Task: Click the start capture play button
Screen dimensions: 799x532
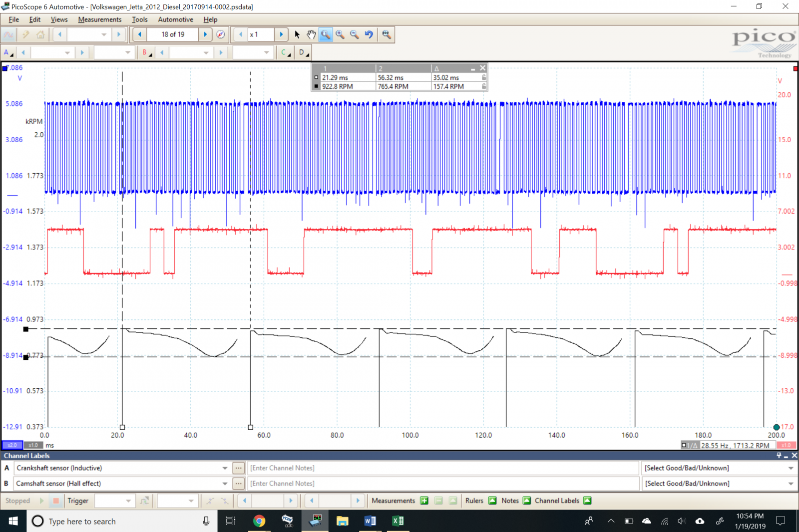Action: pos(41,501)
